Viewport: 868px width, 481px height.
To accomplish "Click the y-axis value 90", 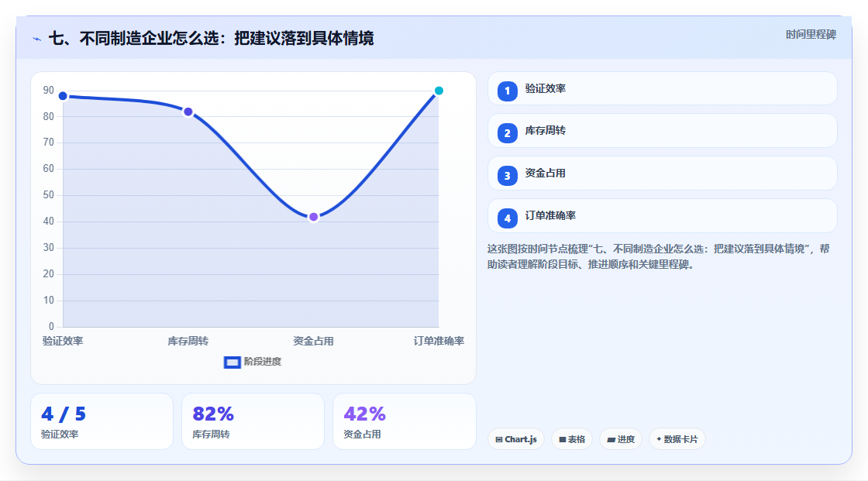I will [x=49, y=90].
